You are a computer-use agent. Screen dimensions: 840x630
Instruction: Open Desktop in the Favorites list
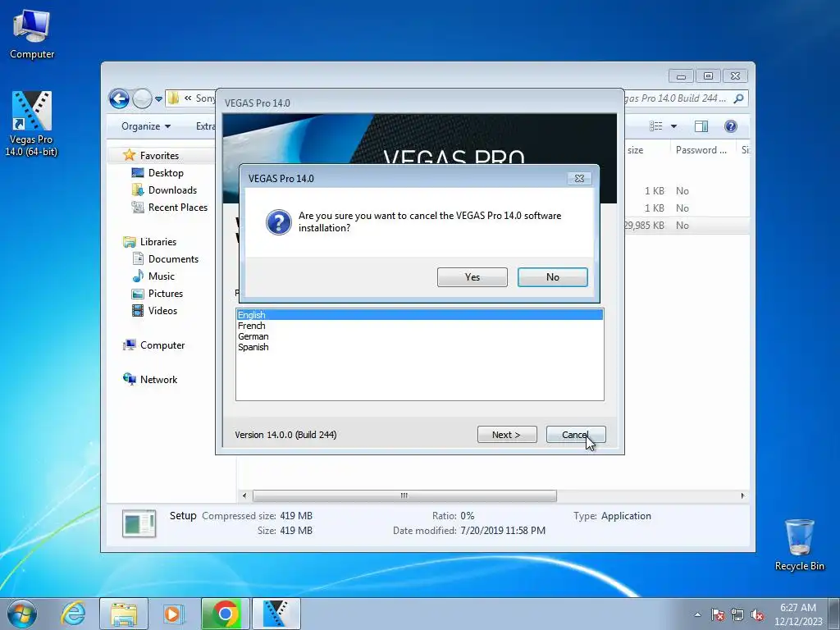click(166, 173)
